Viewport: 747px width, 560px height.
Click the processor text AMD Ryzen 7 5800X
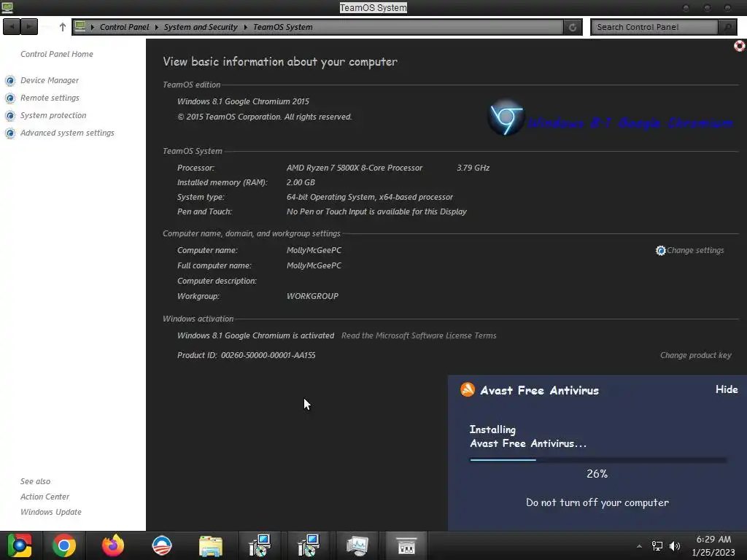click(355, 168)
